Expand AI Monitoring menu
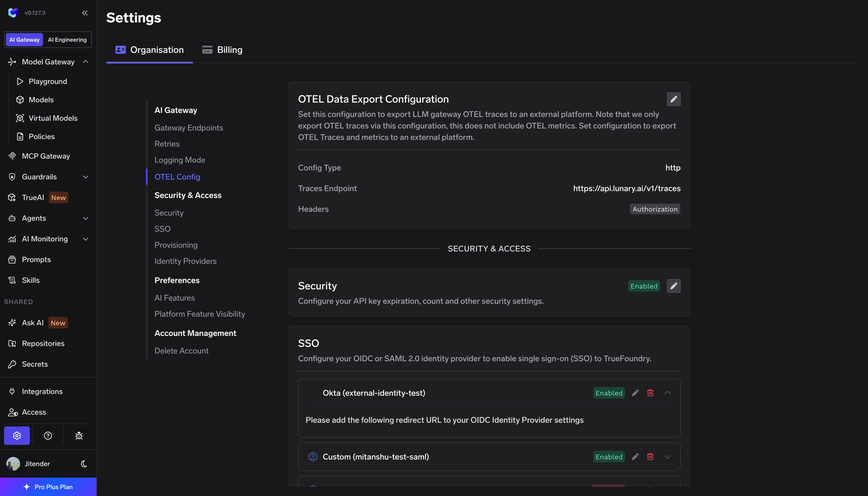The height and width of the screenshot is (496, 868). [85, 239]
